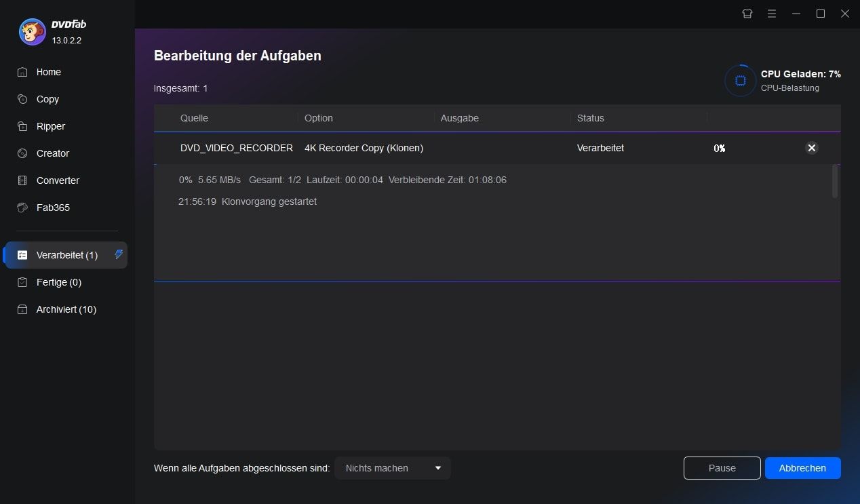Viewport: 860px width, 504px height.
Task: Click the 'CPU Geladen: 7%' text
Action: click(x=801, y=74)
